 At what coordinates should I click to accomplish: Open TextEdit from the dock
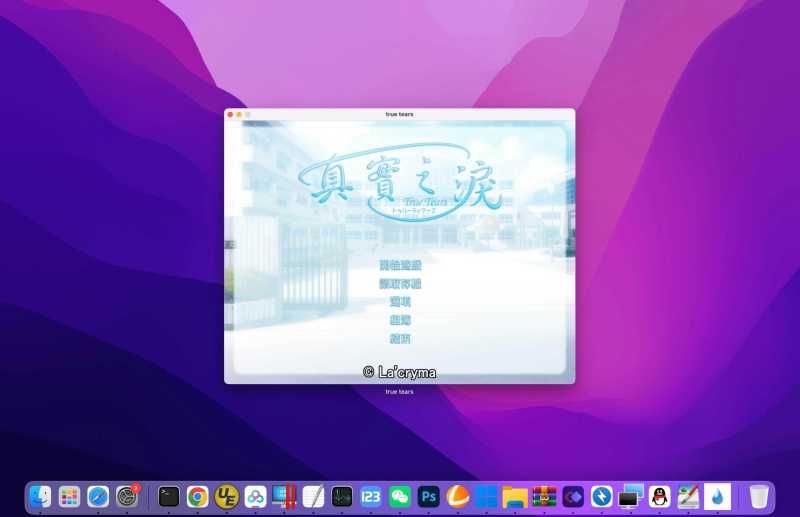tap(313, 497)
